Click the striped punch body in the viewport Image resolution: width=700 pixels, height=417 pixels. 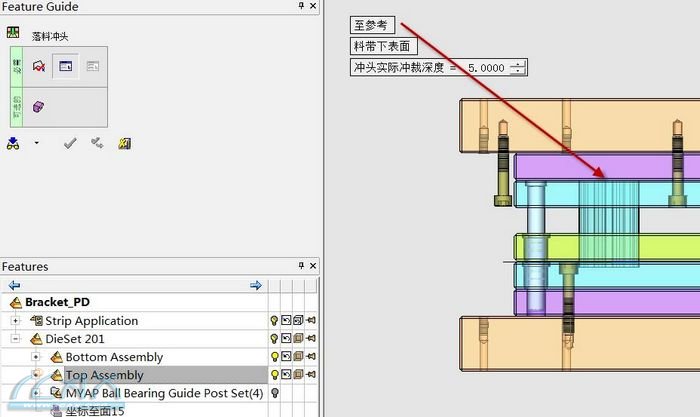click(x=609, y=223)
